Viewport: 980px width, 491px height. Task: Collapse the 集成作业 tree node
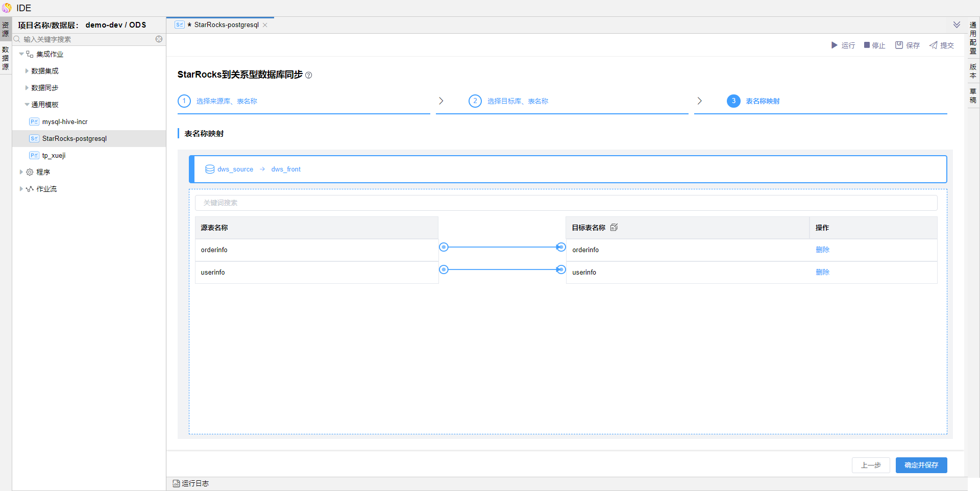point(21,54)
